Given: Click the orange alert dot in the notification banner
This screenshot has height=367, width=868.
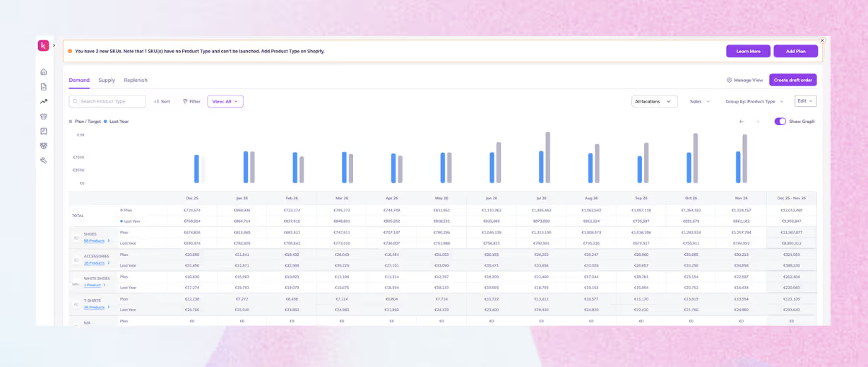Looking at the screenshot, I should (x=70, y=51).
